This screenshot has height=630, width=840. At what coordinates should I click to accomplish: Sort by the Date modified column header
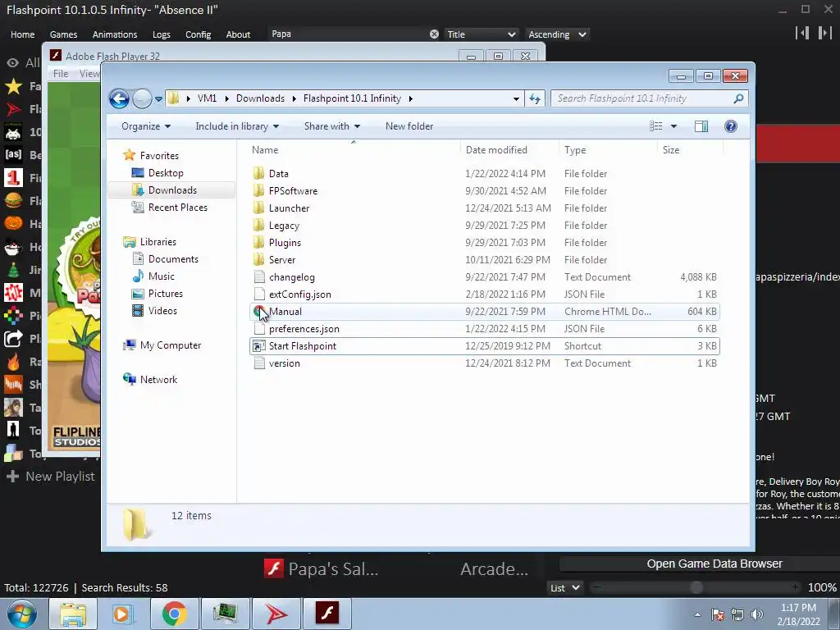click(496, 150)
